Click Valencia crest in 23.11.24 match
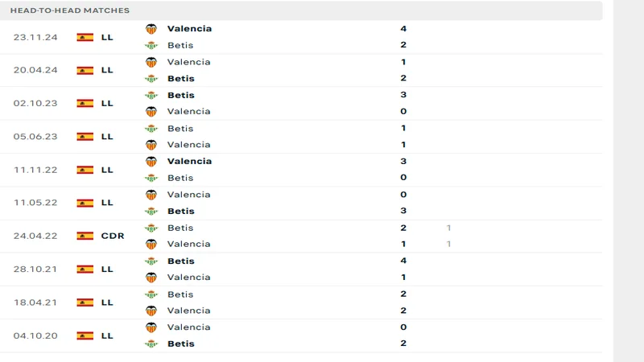Screen dimensions: 644x362 tap(151, 29)
